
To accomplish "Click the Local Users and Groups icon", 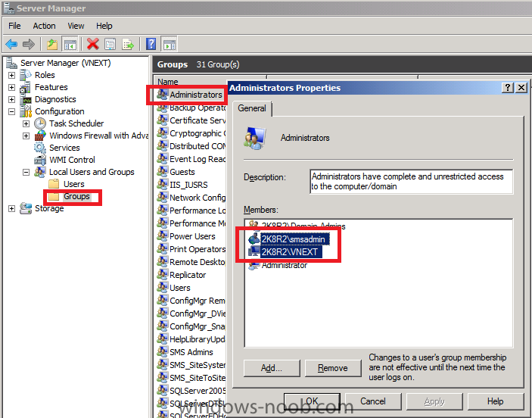I will 40,172.
